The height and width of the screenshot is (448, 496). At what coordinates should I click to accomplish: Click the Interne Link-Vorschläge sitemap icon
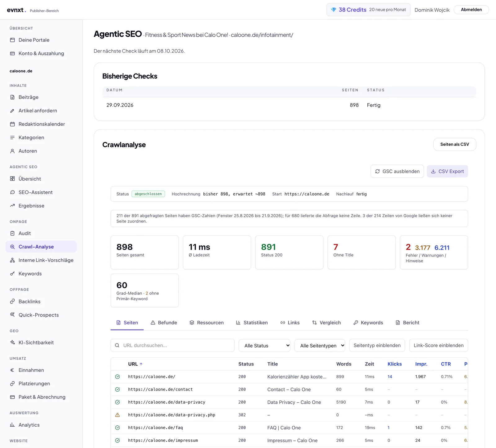tap(12, 260)
